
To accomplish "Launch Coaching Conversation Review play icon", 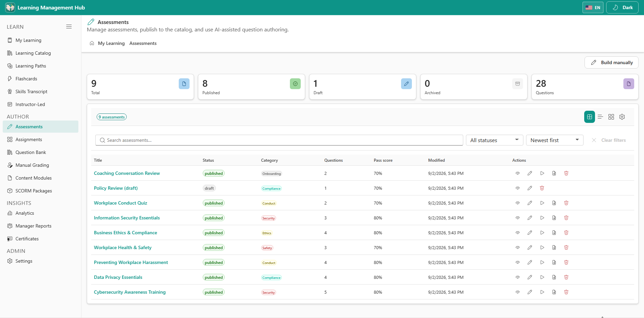I will (x=542, y=173).
